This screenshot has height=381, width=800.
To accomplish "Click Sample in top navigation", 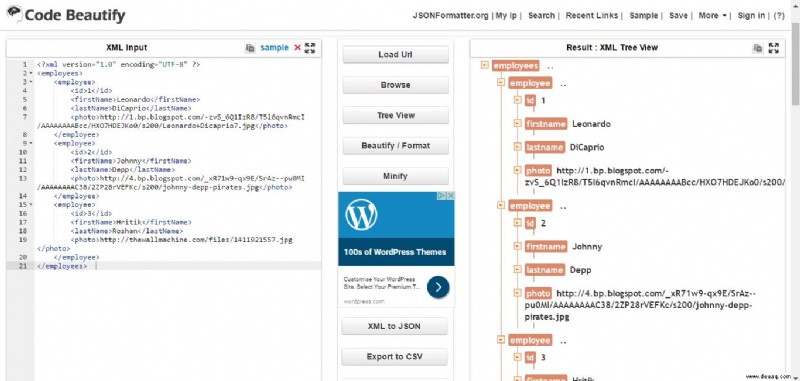I will click(643, 15).
